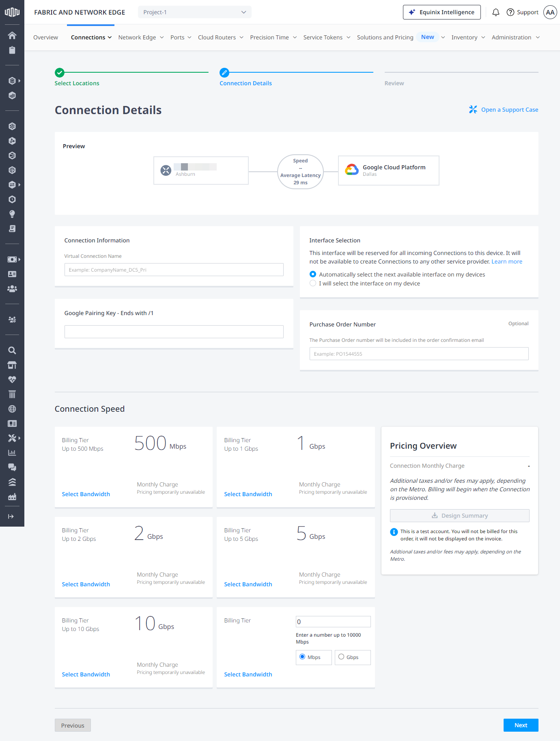This screenshot has width=560, height=741.
Task: Focus the Virtual Connection Name field
Action: pyautogui.click(x=174, y=270)
